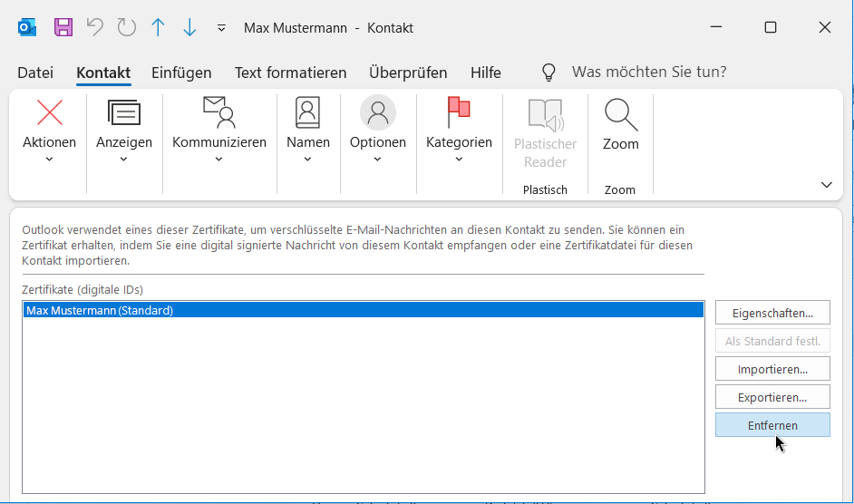
Task: Save the contact with the floppy disk icon
Action: pyautogui.click(x=63, y=27)
